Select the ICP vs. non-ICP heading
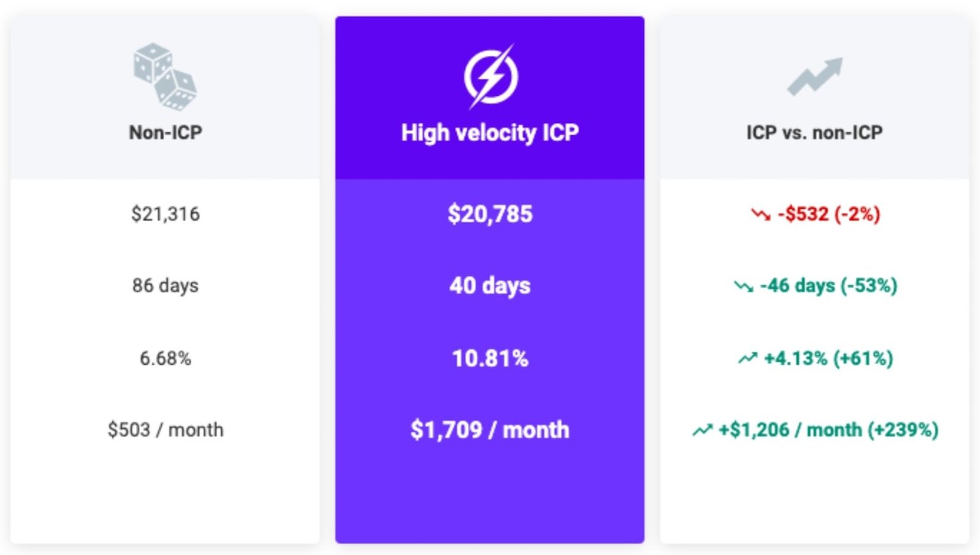 pos(814,132)
